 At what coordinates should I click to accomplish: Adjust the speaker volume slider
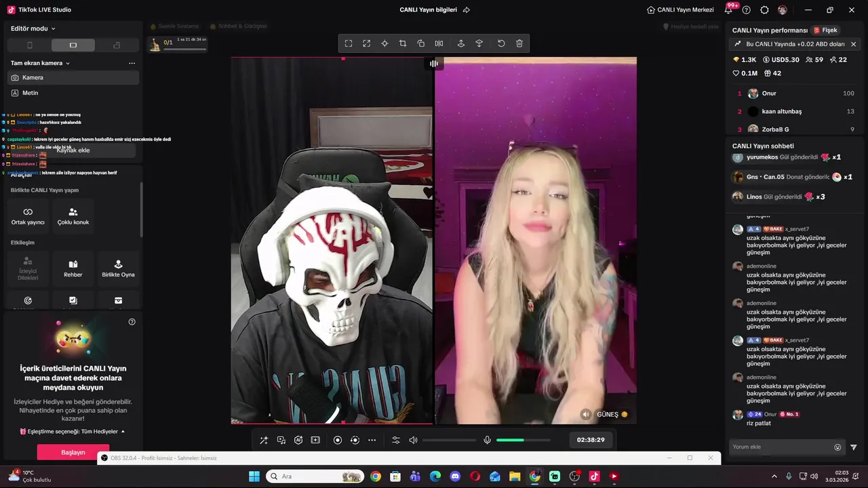tap(449, 440)
